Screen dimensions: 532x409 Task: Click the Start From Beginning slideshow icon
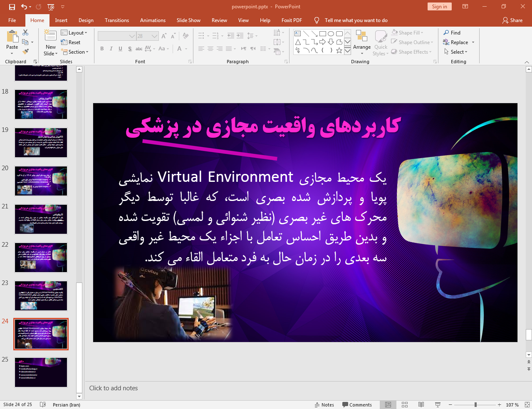pos(51,7)
